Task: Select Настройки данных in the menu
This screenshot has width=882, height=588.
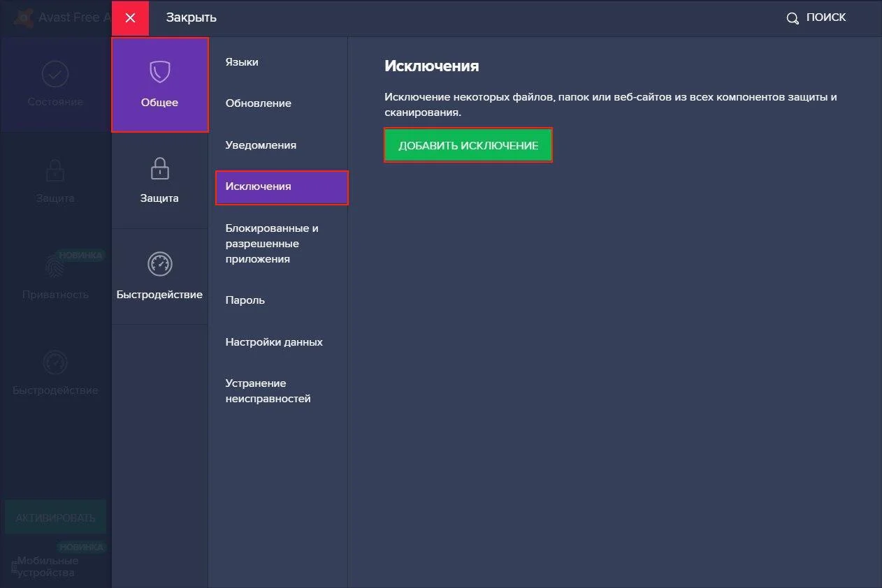Action: click(274, 342)
